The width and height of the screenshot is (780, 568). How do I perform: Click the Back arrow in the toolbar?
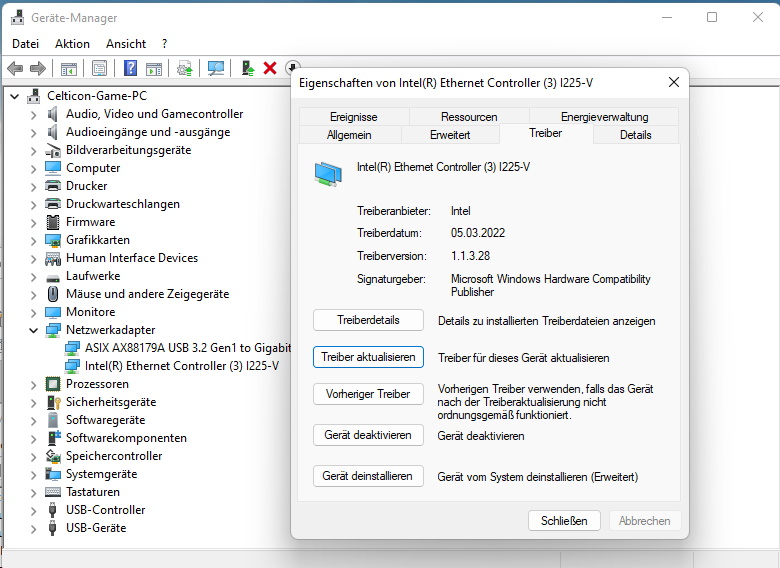15,68
